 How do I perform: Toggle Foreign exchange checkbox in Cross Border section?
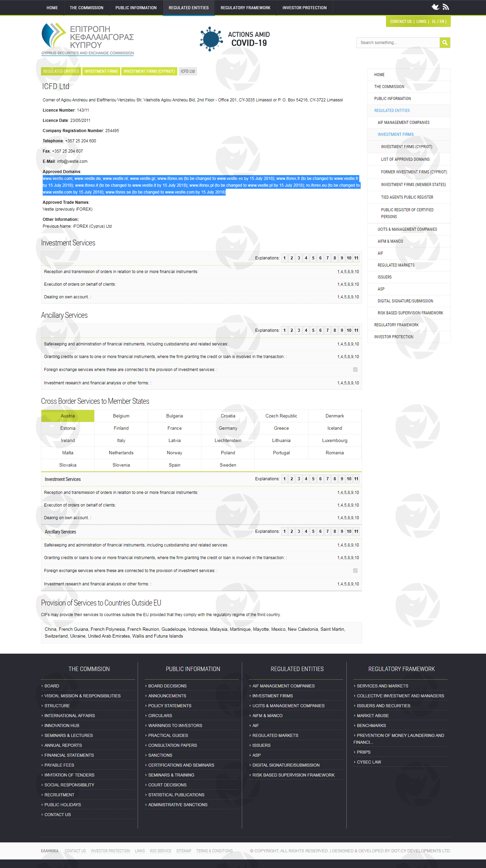355,570
